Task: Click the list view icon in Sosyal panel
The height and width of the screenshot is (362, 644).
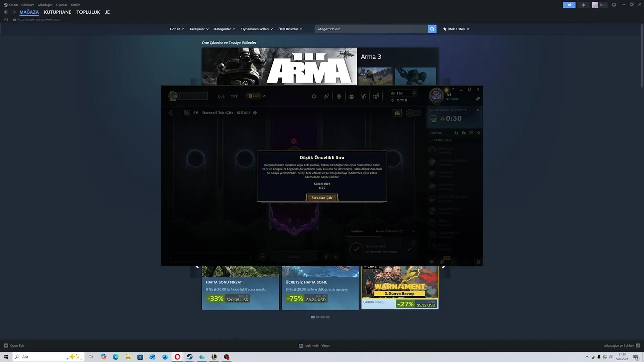Action: [471, 133]
